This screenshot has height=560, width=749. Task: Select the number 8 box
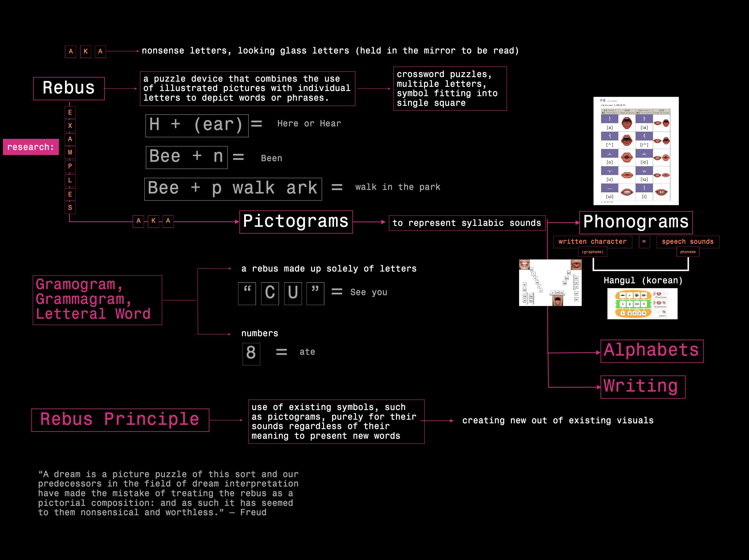point(251,354)
